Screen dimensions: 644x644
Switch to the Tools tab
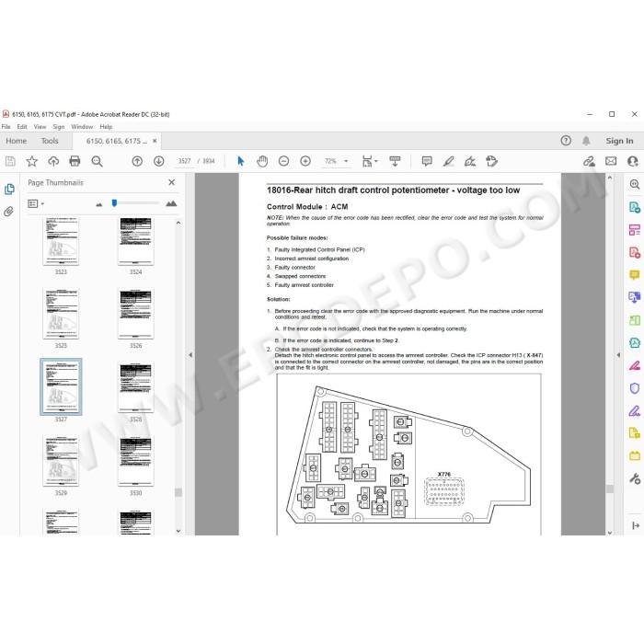(50, 141)
